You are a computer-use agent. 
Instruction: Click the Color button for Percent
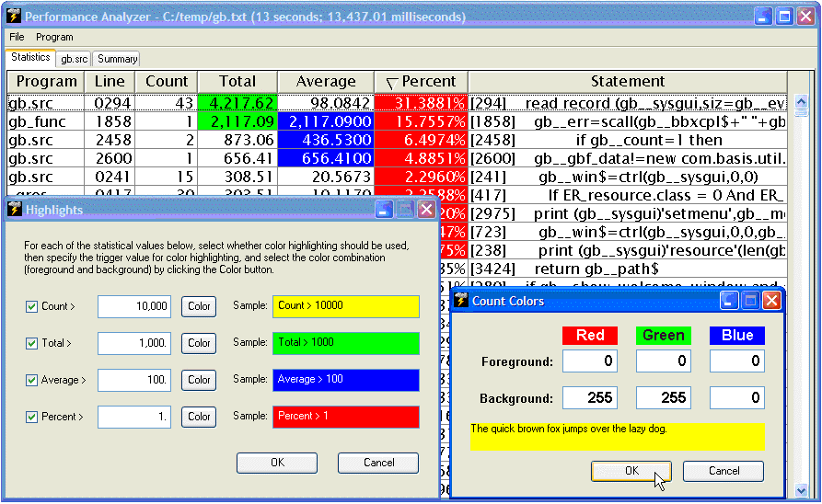point(199,417)
